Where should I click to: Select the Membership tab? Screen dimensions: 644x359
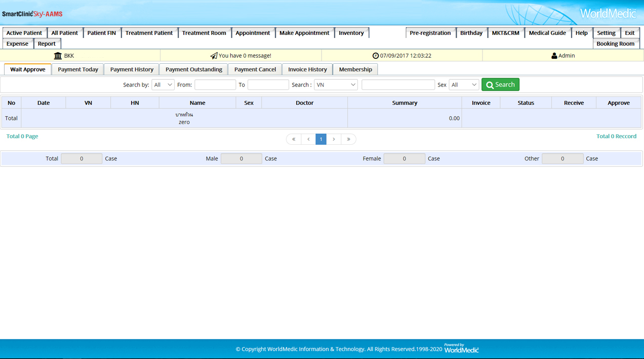[355, 69]
